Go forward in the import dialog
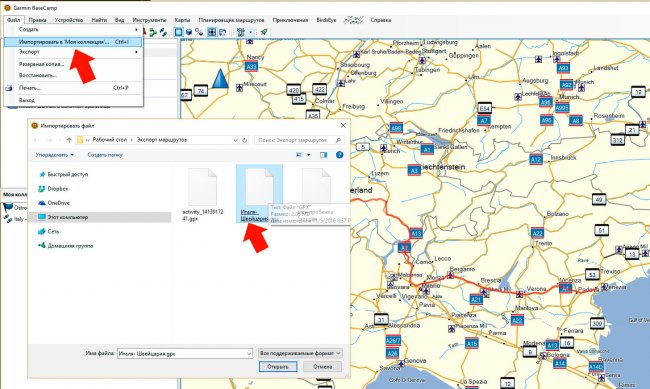The width and height of the screenshot is (650, 389). pos(50,140)
